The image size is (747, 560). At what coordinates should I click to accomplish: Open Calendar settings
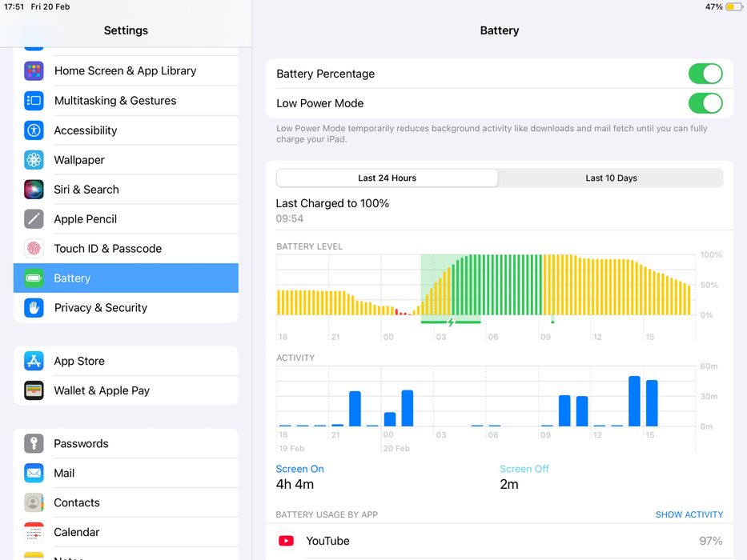pyautogui.click(x=126, y=532)
